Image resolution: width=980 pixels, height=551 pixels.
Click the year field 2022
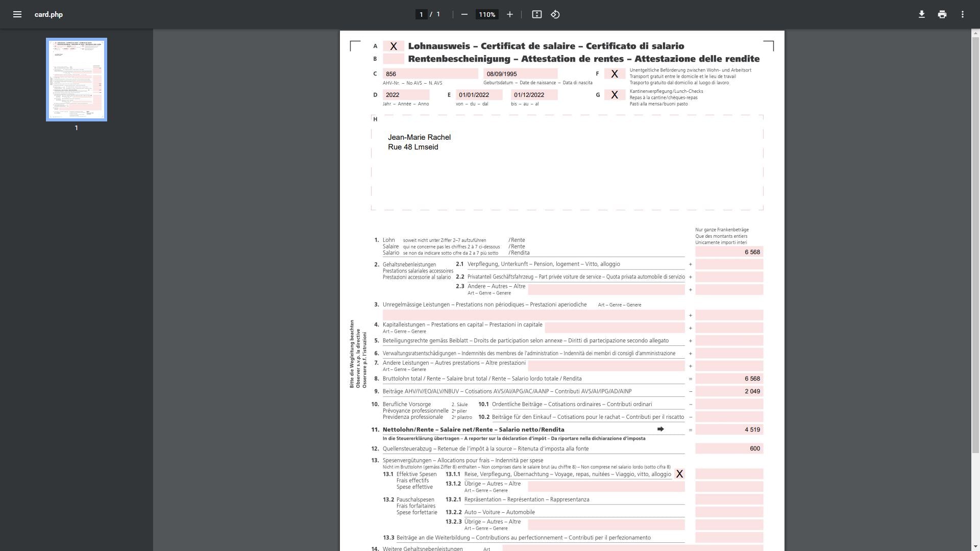click(x=406, y=95)
